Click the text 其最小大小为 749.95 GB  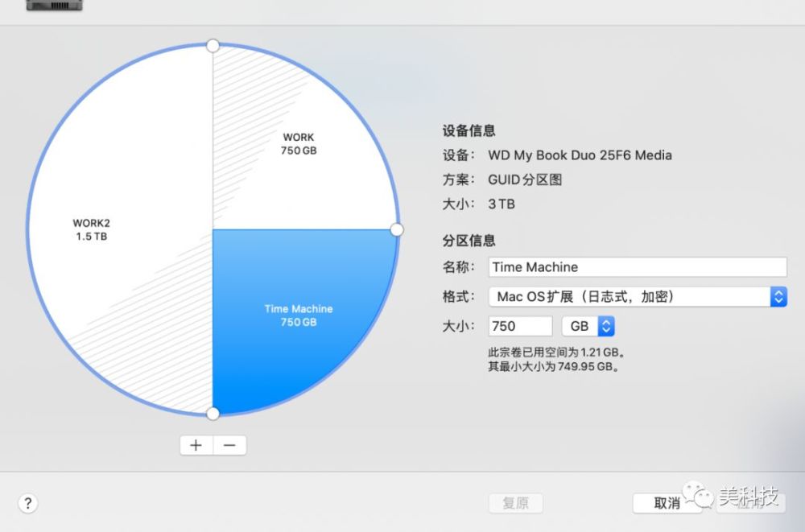point(554,367)
